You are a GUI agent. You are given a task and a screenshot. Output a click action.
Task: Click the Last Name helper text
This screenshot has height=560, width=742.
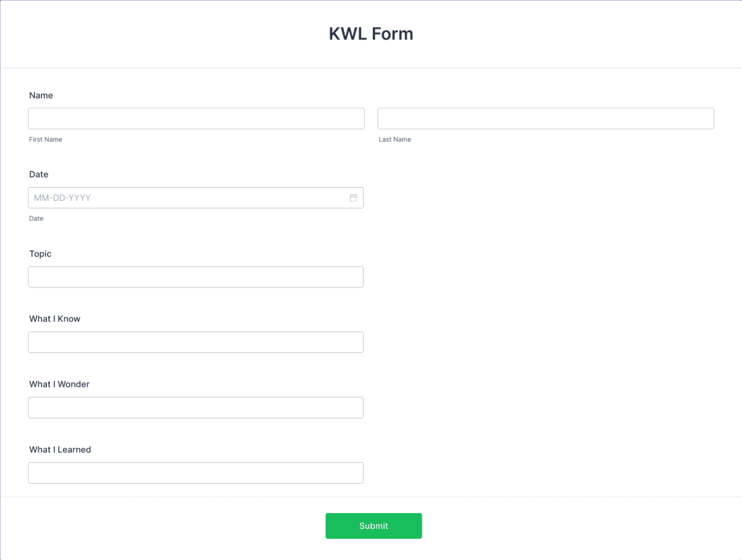click(x=394, y=139)
